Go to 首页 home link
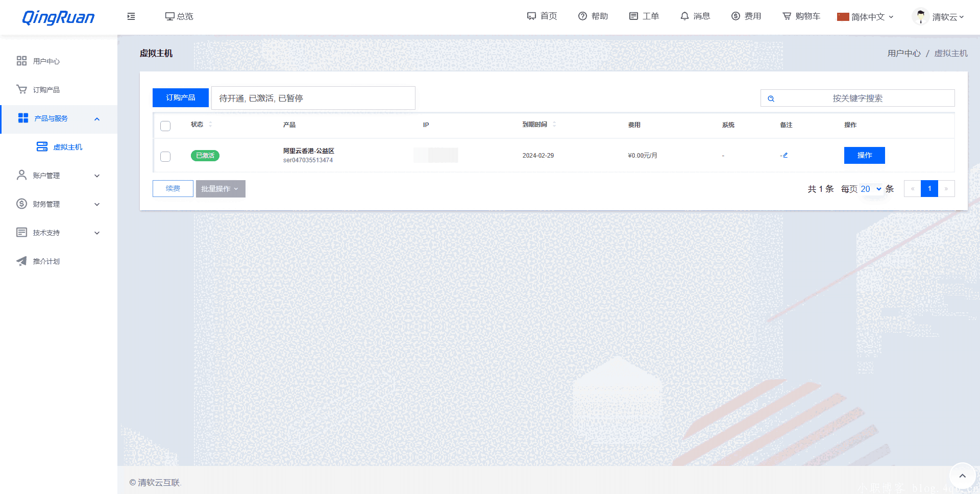Image resolution: width=980 pixels, height=494 pixels. coord(542,16)
